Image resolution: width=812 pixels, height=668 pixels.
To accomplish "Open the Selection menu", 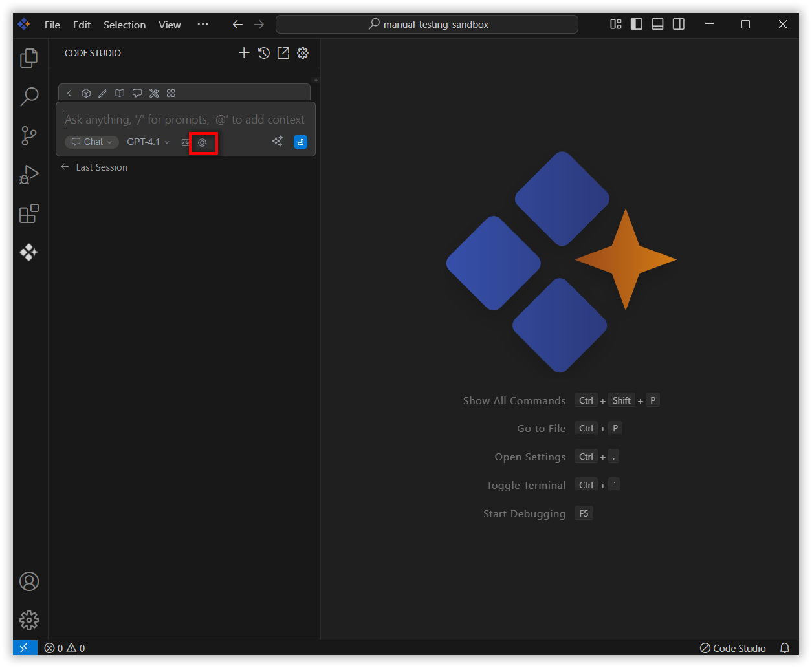I will (124, 25).
